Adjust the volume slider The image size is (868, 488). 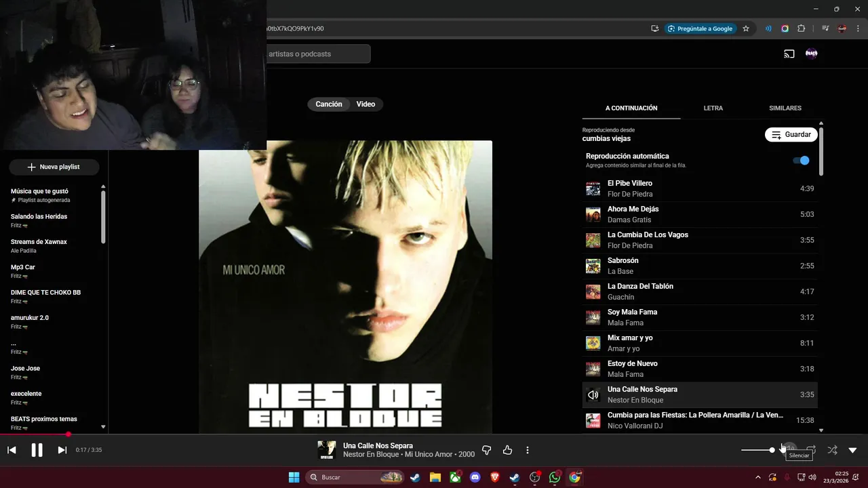coord(758,450)
